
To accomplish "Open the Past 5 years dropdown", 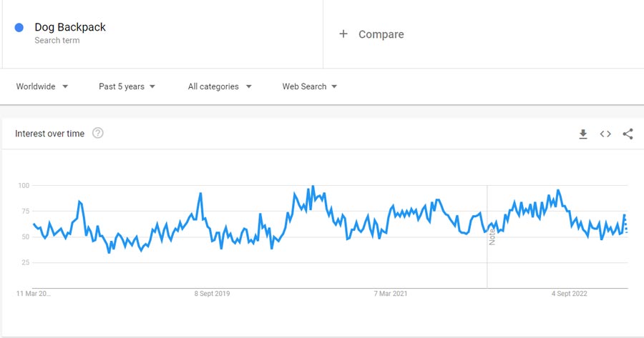I will click(127, 86).
